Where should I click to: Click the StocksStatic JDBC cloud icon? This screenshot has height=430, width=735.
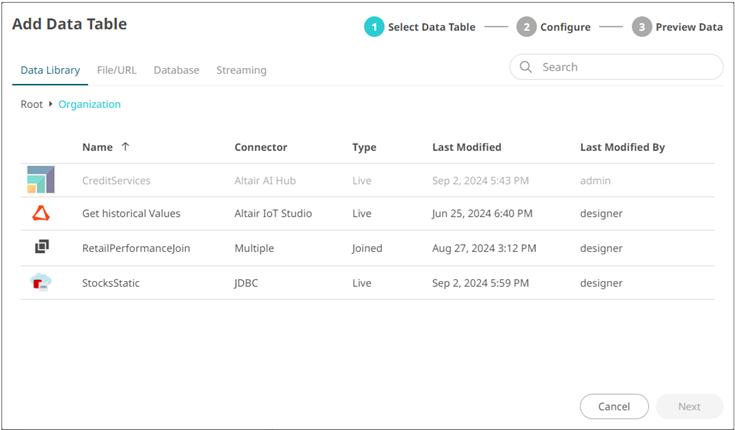click(x=41, y=282)
